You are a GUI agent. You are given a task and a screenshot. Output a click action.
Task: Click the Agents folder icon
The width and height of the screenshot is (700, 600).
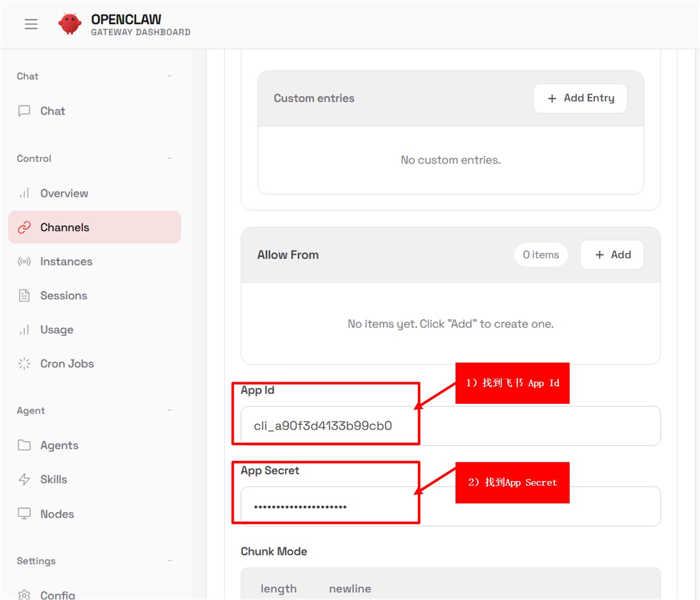(24, 445)
